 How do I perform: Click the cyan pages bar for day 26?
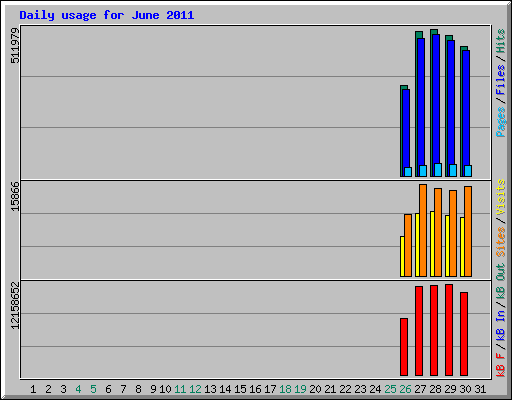(408, 172)
